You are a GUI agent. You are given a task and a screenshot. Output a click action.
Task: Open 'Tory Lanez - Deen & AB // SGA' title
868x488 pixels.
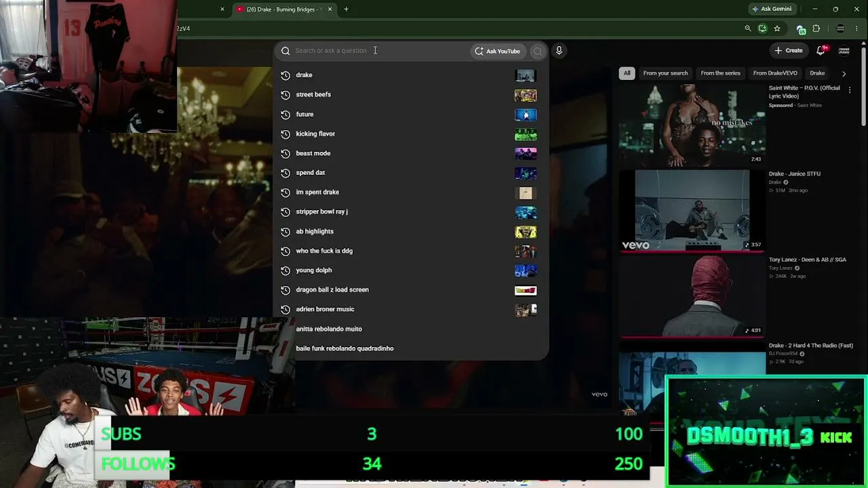click(x=808, y=260)
